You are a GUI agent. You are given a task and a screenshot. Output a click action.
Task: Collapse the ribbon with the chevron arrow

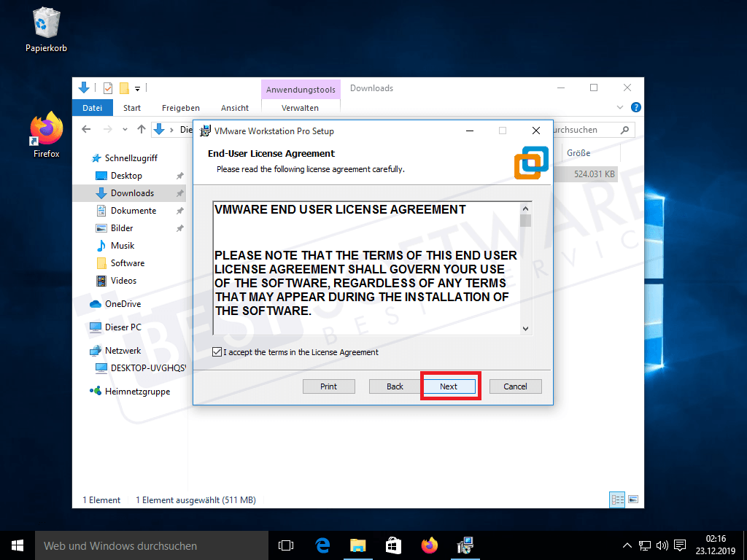(x=619, y=106)
